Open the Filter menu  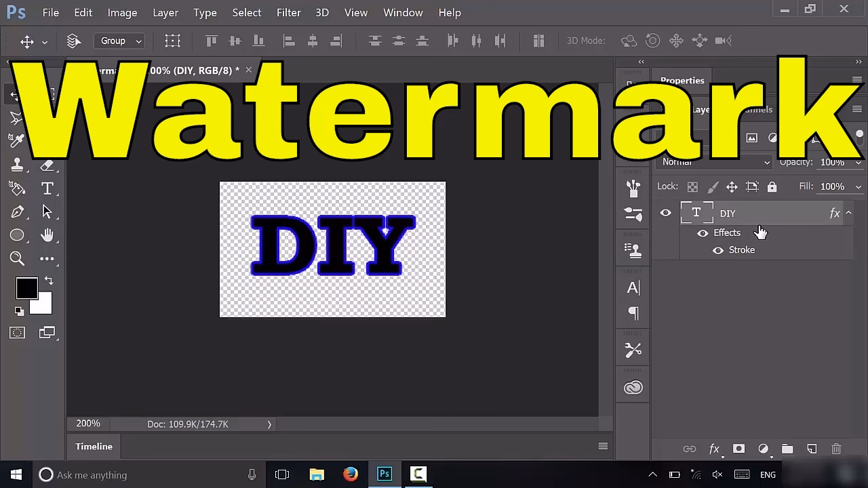288,12
